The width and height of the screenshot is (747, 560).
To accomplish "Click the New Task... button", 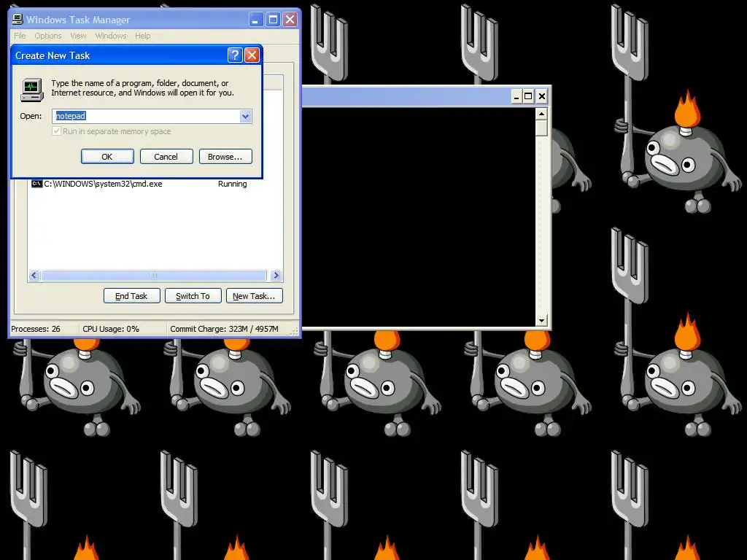I will click(x=255, y=296).
